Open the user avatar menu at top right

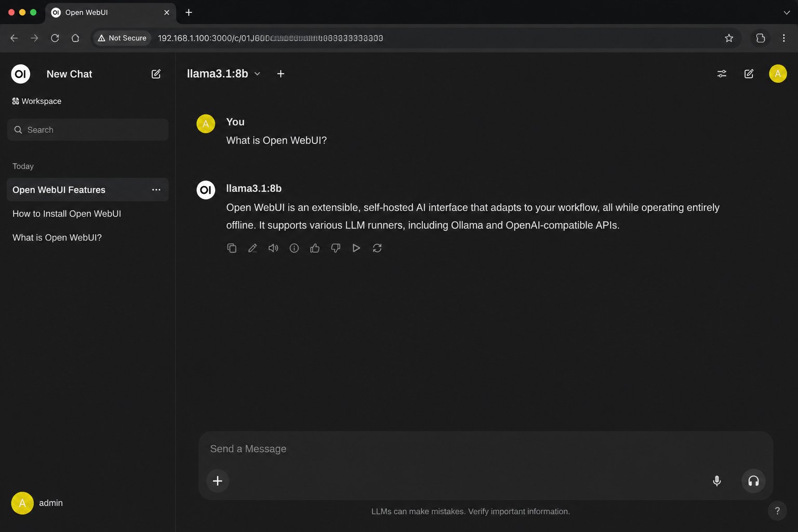tap(778, 74)
